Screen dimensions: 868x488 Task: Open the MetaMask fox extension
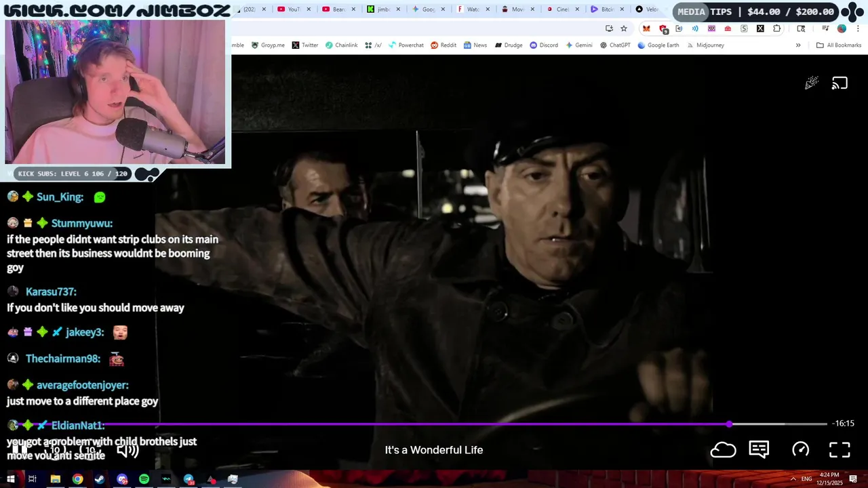pyautogui.click(x=646, y=28)
